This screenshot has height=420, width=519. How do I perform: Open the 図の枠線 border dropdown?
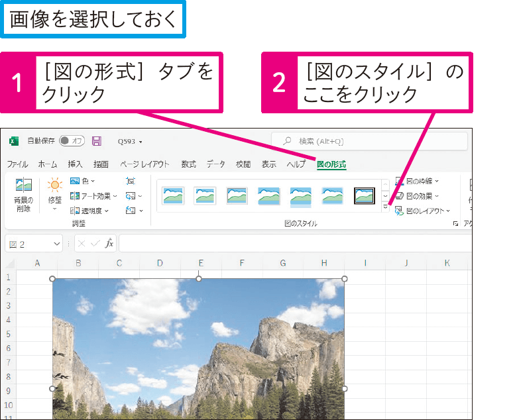coord(417,181)
